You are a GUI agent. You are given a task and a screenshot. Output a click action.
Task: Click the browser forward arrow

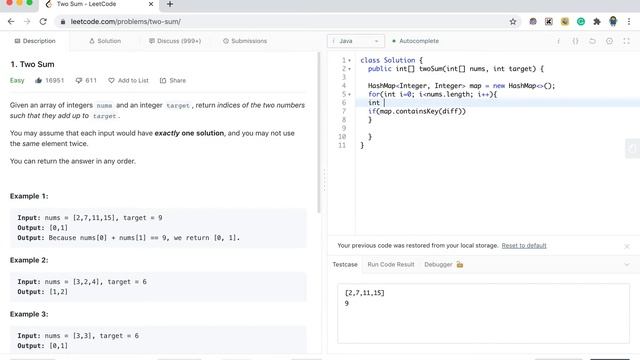(27, 22)
